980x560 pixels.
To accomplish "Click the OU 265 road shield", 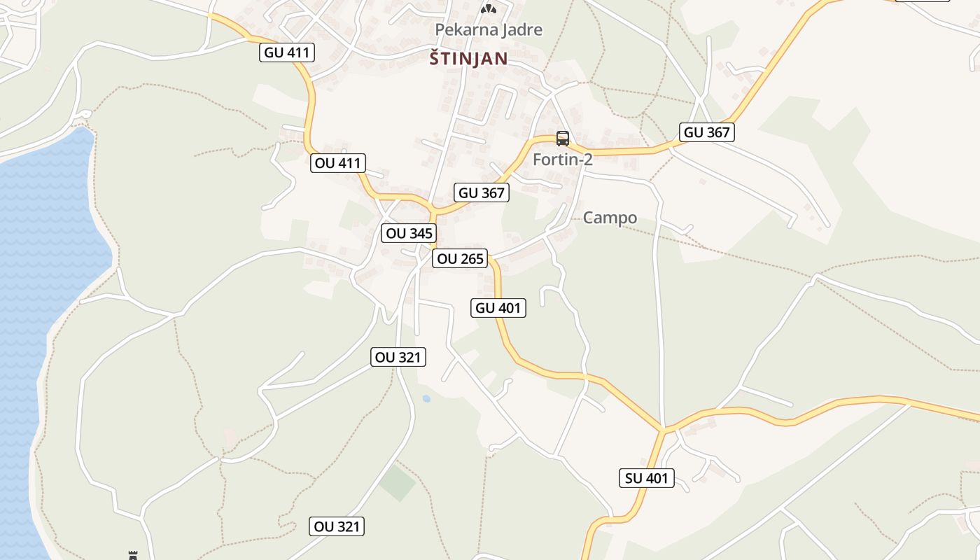I will 459,259.
